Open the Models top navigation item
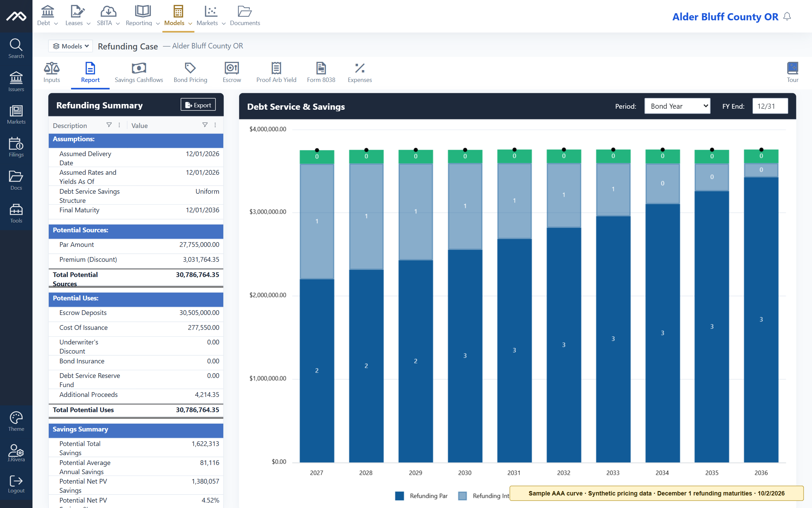 click(178, 16)
